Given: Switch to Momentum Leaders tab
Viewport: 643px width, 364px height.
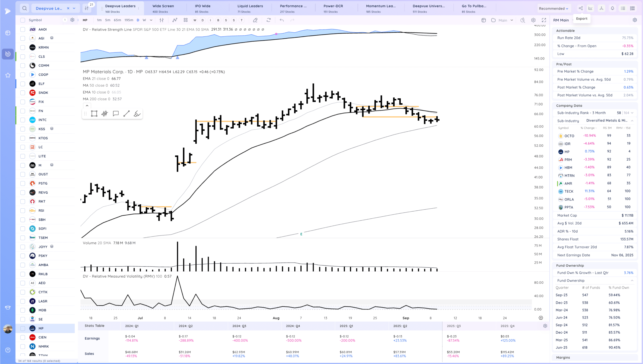Looking at the screenshot, I should [381, 9].
